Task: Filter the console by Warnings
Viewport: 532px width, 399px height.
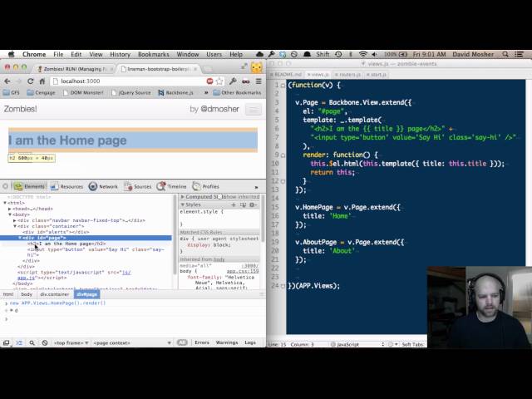Action: coord(227,342)
